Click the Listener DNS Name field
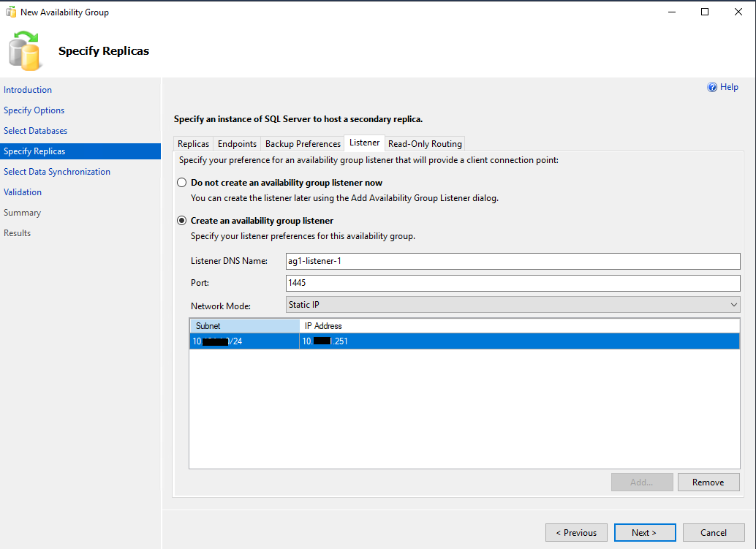Screen dimensions: 756x549 (513, 261)
